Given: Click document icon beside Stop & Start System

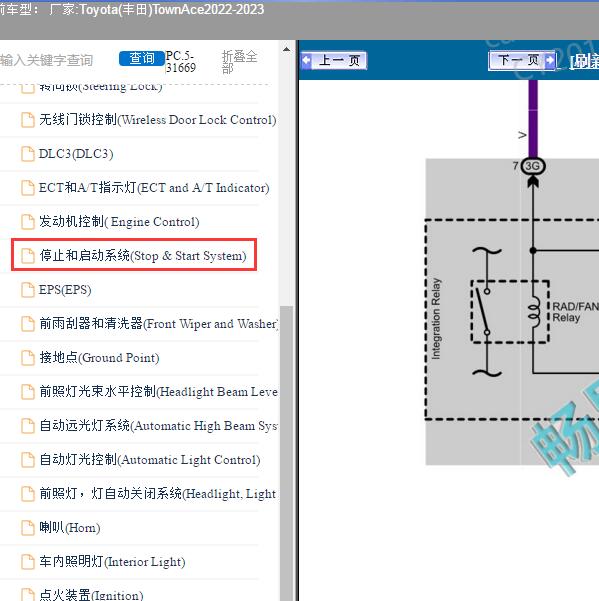Looking at the screenshot, I should [28, 256].
